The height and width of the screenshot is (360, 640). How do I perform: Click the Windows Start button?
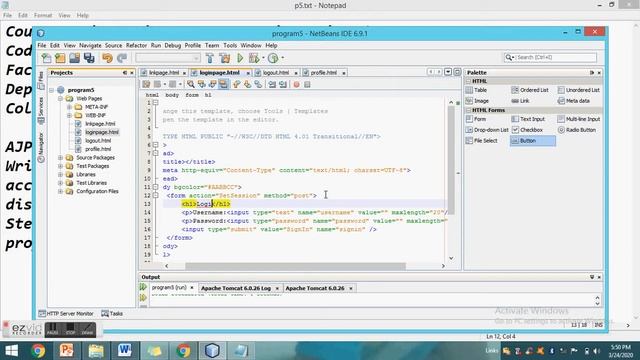11,351
